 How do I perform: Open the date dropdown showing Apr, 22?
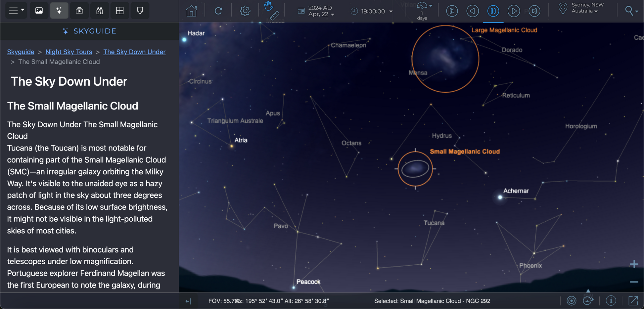click(x=320, y=11)
